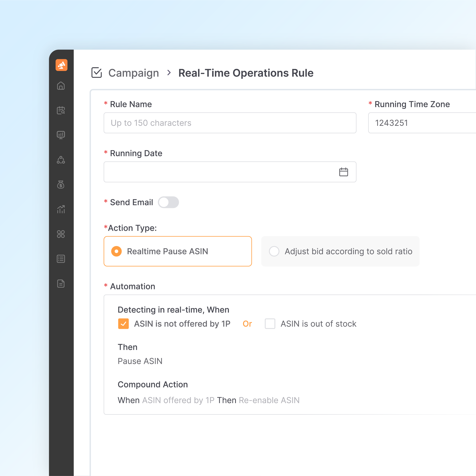Viewport: 476px width, 476px height.
Task: Open the Running Date calendar picker icon
Action: 343,172
